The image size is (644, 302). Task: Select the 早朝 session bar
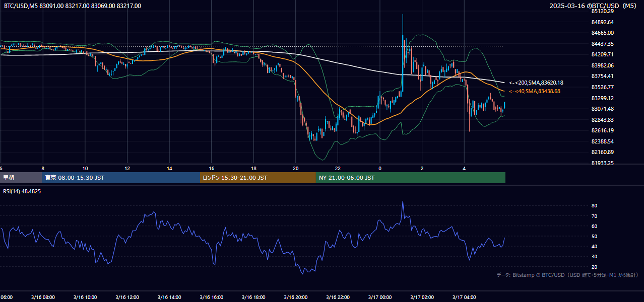point(21,178)
